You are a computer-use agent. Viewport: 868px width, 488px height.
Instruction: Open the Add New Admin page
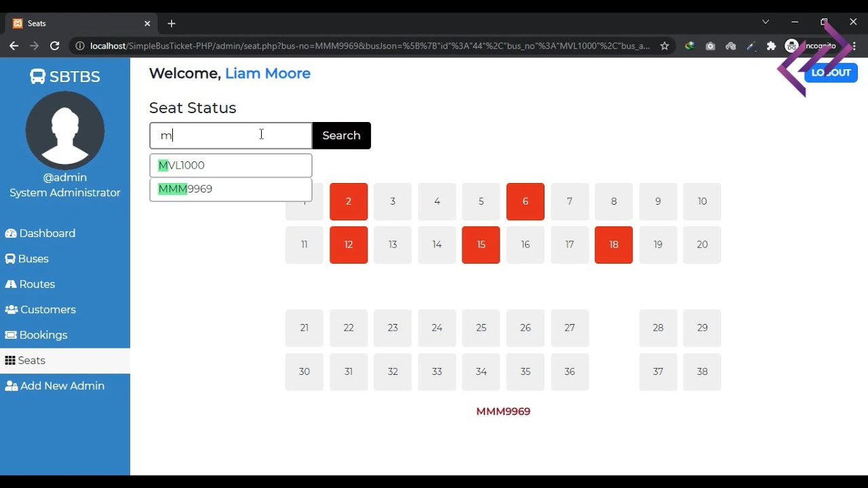[x=65, y=386]
